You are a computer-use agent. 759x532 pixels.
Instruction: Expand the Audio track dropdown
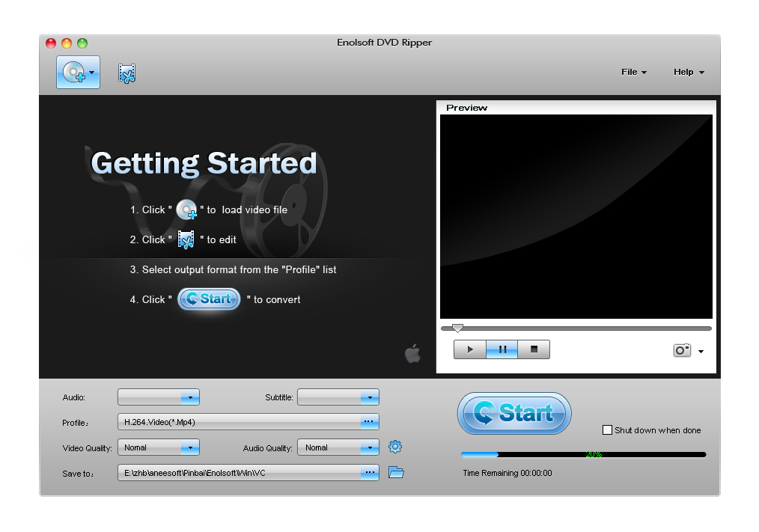point(190,397)
